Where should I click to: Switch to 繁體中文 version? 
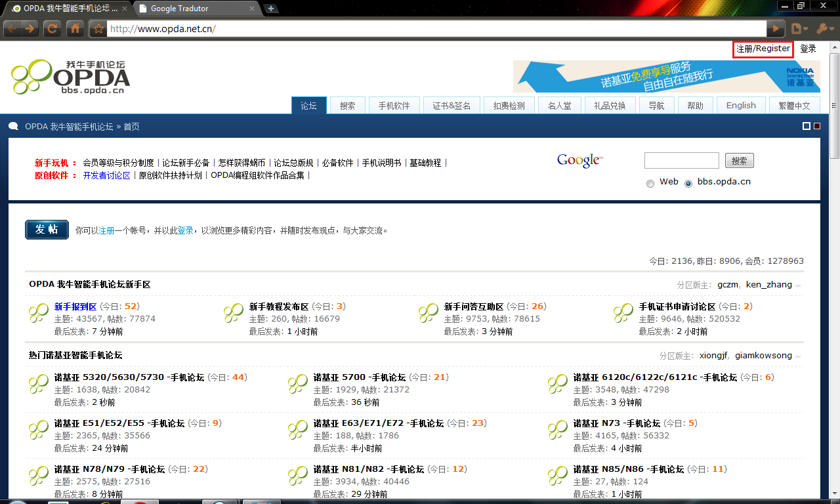[x=794, y=106]
